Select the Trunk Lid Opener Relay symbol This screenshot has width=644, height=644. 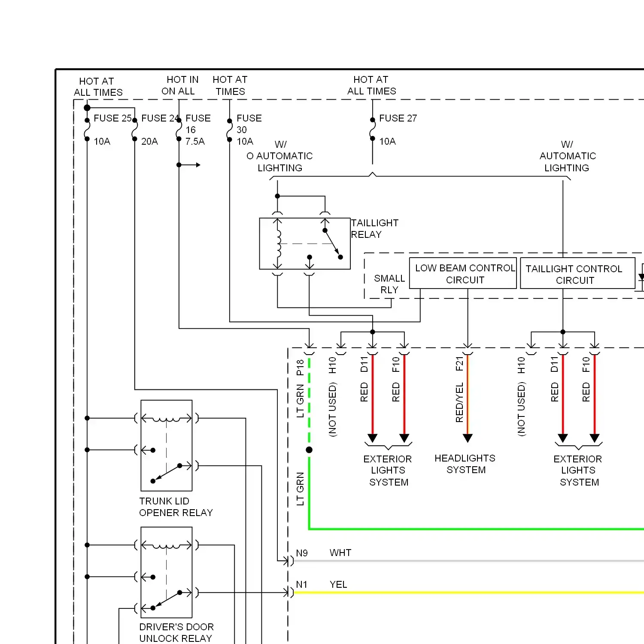coord(166,445)
